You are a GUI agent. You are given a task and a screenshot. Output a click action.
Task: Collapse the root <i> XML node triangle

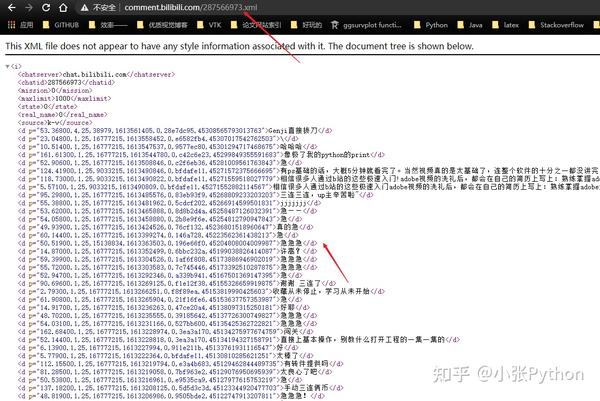tap(7, 67)
